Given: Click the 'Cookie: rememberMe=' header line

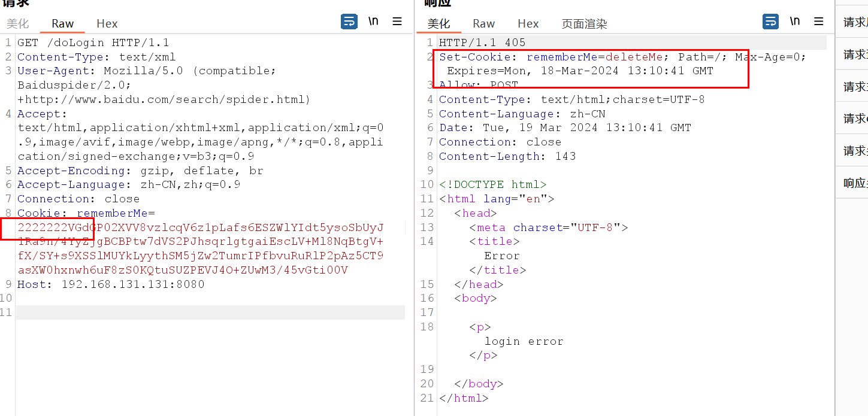Looking at the screenshot, I should click(x=86, y=214).
